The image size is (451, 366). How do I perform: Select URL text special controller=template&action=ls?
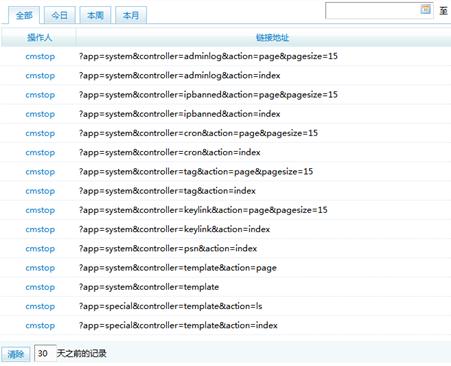(171, 306)
